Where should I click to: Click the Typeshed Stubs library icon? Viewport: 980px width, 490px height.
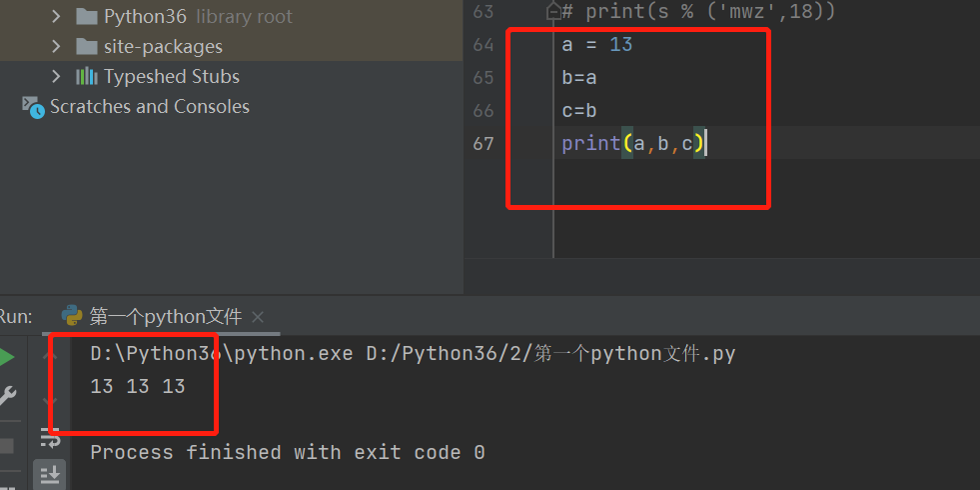pos(87,77)
